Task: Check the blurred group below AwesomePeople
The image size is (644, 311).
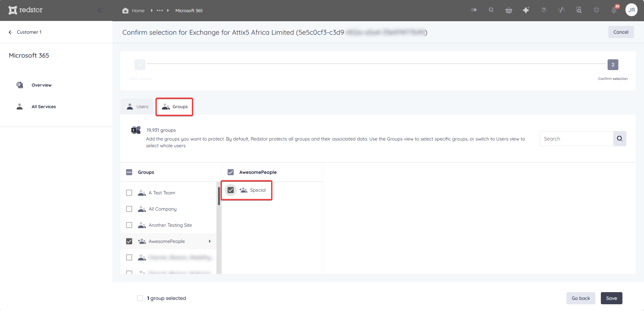Action: pos(129,257)
